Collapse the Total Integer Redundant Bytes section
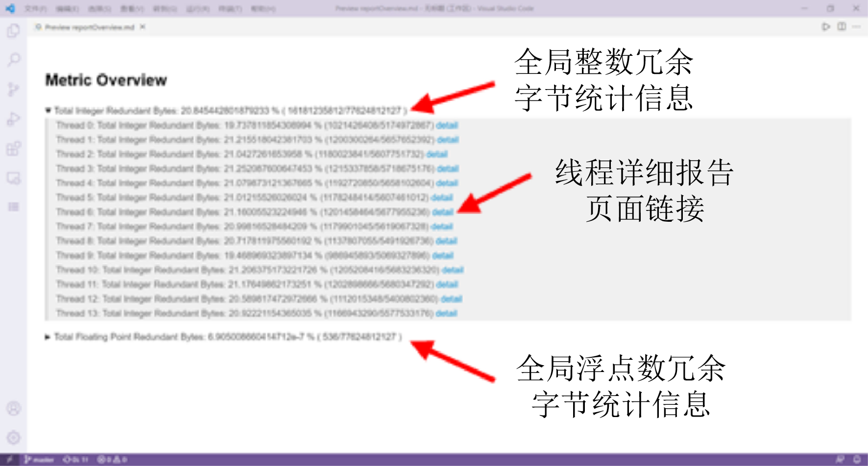The image size is (868, 466). pyautogui.click(x=48, y=111)
